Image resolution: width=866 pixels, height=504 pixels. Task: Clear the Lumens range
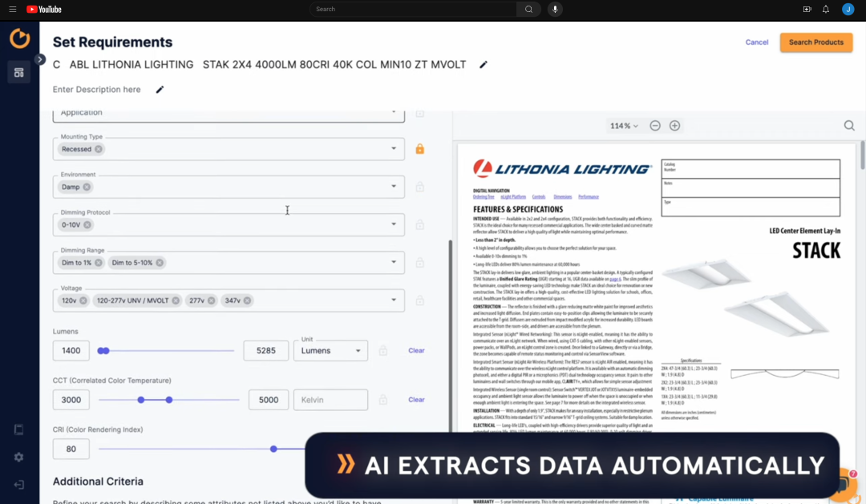pos(416,350)
